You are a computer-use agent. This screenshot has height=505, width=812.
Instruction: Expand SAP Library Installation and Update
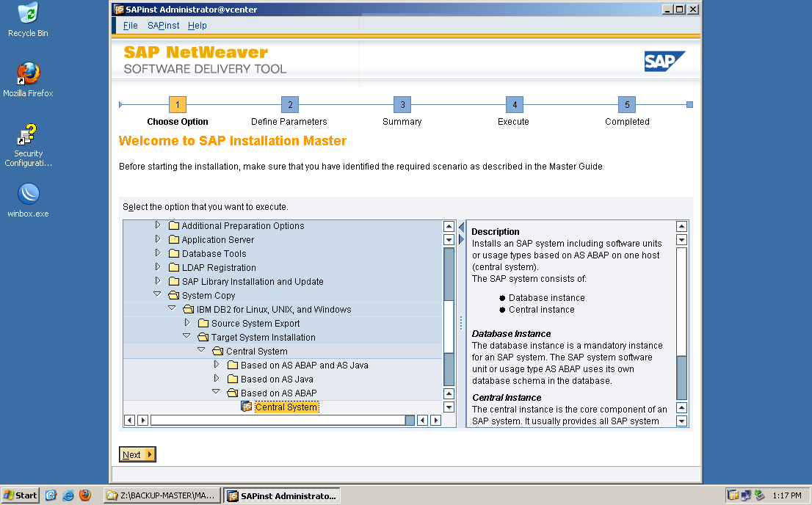pos(158,280)
